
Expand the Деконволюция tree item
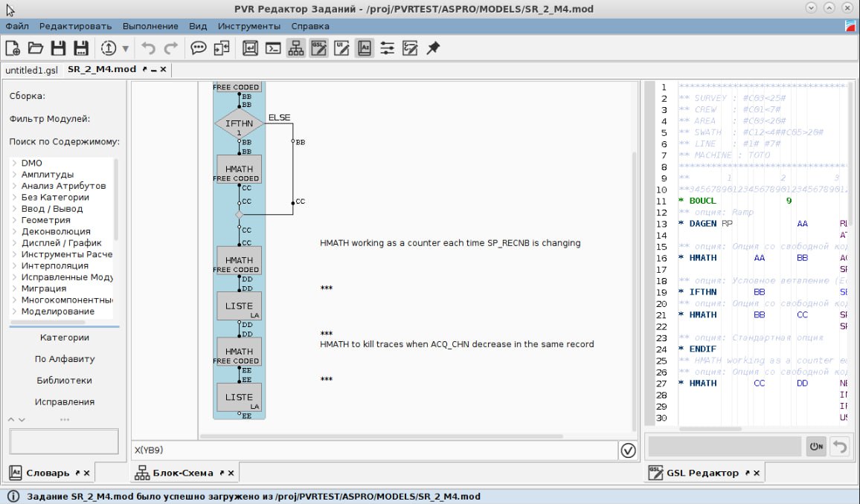pos(15,231)
